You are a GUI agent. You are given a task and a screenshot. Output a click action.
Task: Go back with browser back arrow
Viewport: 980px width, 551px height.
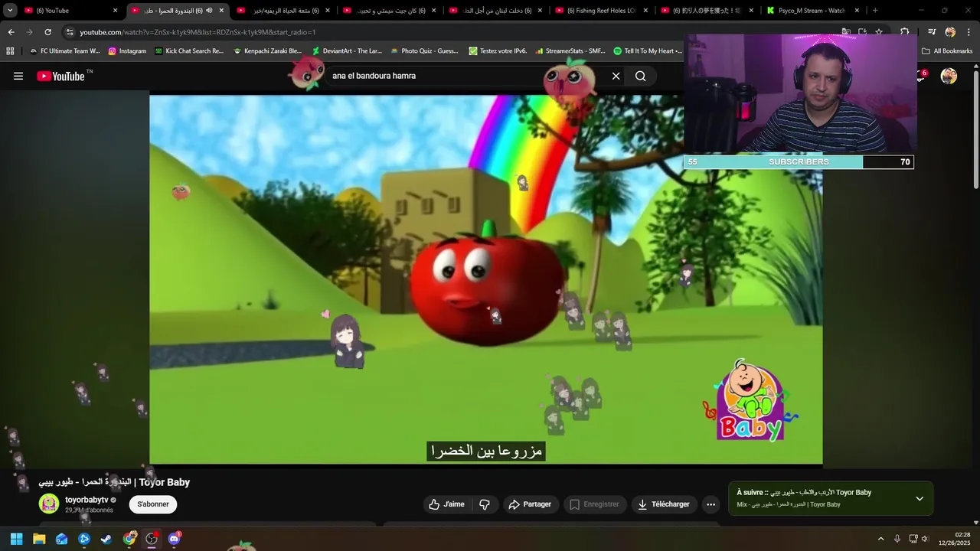[11, 32]
